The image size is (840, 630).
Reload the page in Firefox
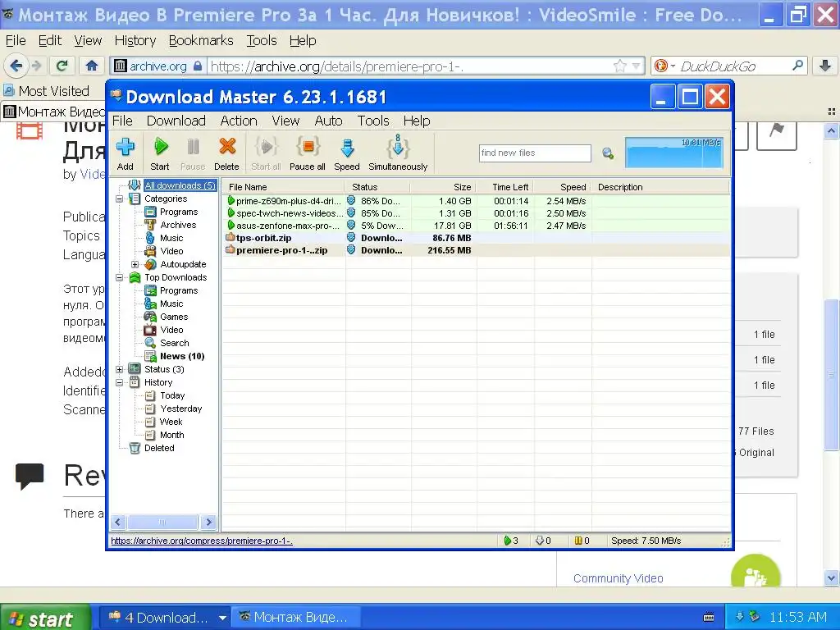(62, 66)
